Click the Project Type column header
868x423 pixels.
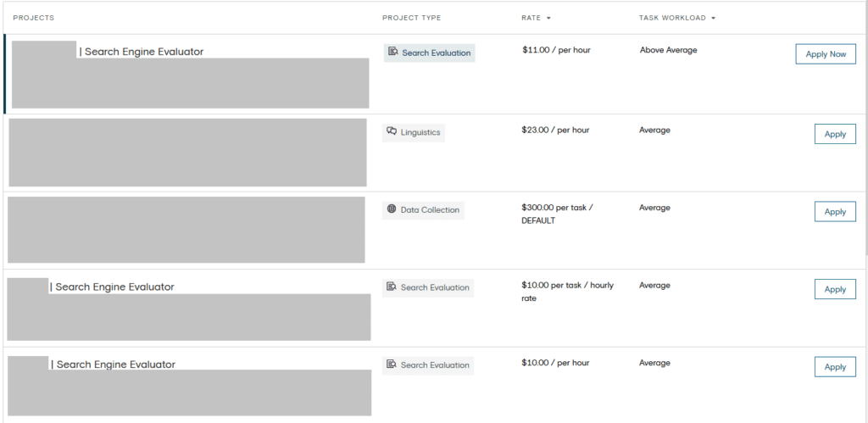(x=411, y=18)
